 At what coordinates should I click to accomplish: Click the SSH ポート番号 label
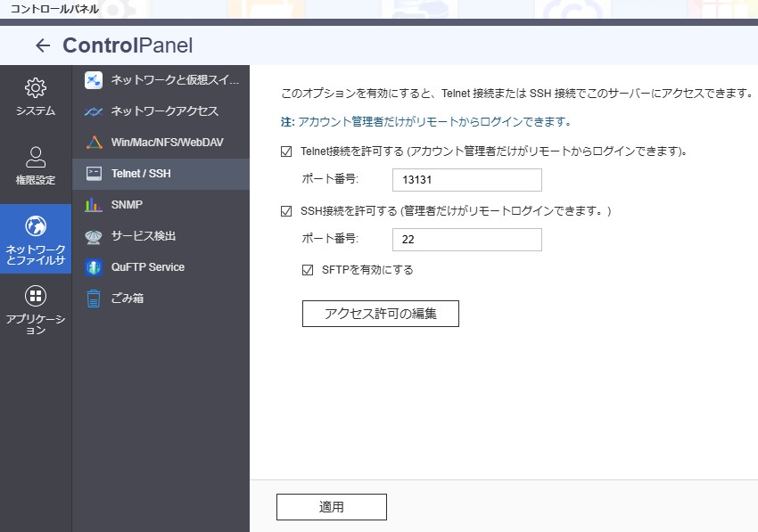tap(330, 238)
